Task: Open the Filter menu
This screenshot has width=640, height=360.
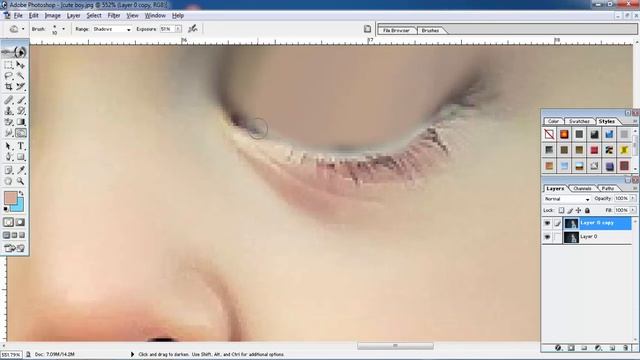Action: 114,16
